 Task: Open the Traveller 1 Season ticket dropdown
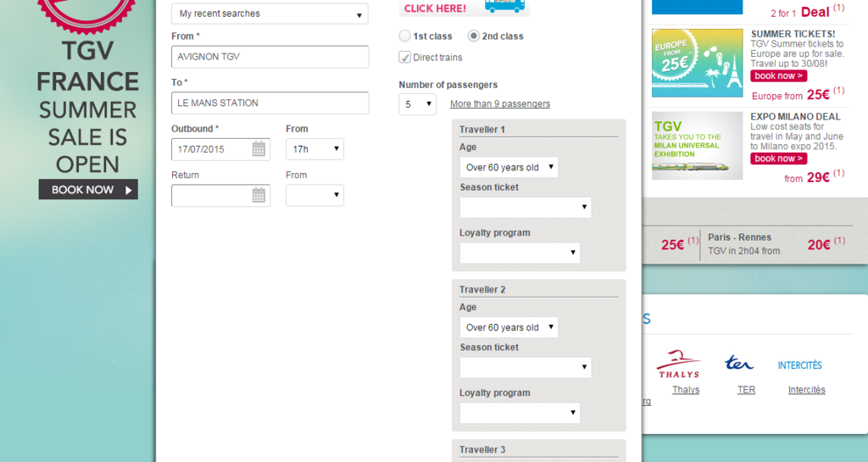526,208
